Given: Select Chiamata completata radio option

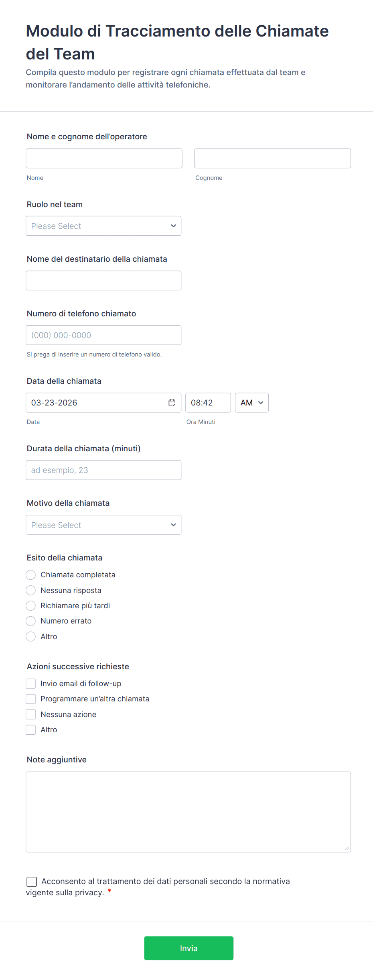Looking at the screenshot, I should (x=31, y=575).
